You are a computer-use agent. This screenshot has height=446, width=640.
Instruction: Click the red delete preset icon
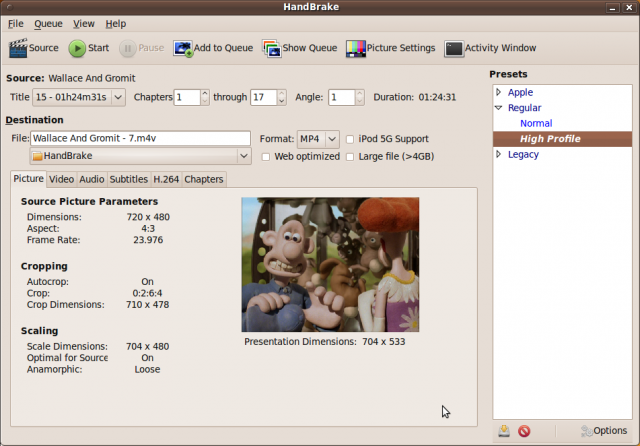pos(523,431)
